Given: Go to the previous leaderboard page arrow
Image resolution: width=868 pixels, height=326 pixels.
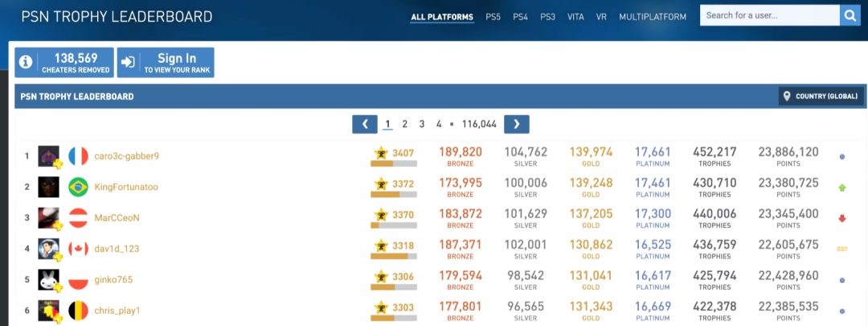Looking at the screenshot, I should [x=365, y=124].
